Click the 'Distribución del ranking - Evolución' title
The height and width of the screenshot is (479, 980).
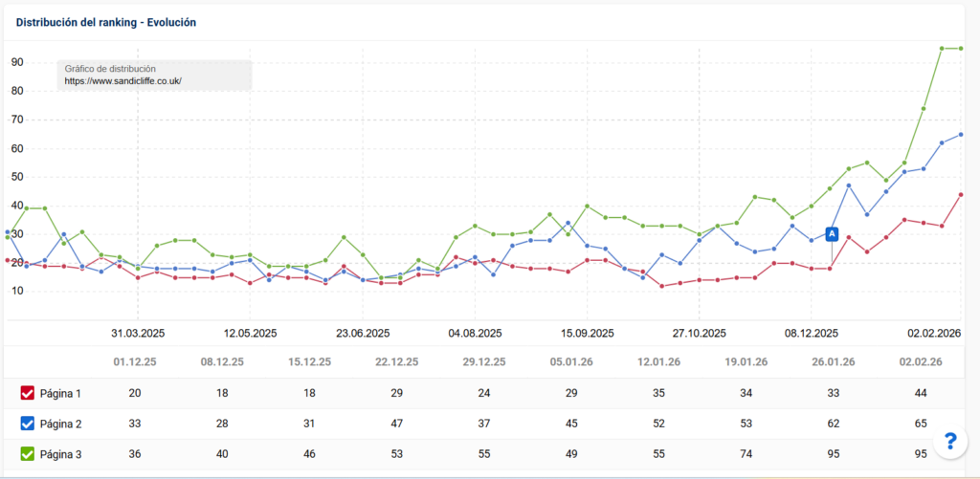click(x=107, y=21)
